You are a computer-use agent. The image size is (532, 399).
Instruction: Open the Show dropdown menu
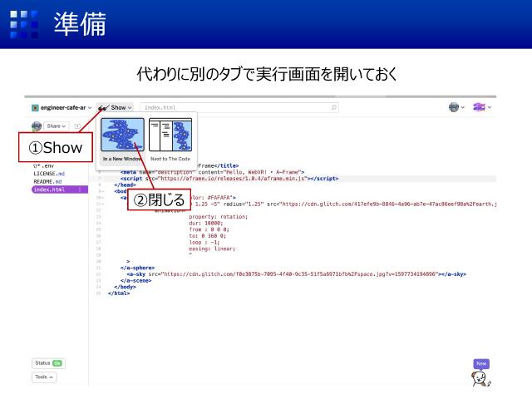(115, 107)
